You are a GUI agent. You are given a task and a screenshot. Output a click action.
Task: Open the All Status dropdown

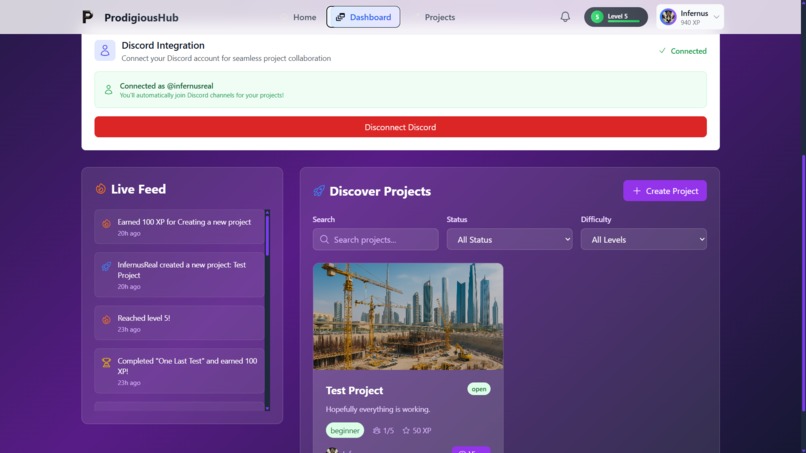509,239
